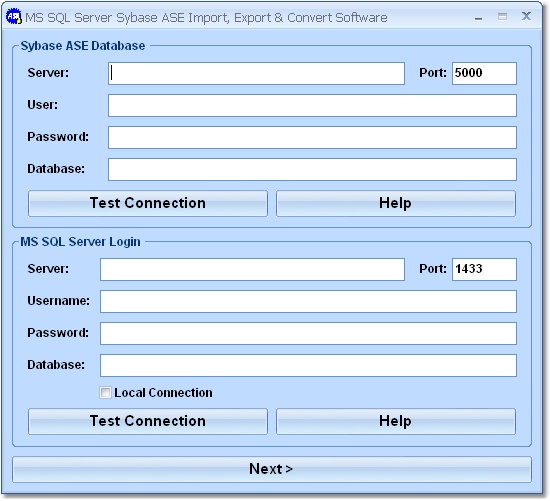Select the MS SQL Server Database field
This screenshot has width=550, height=501.
(x=308, y=366)
